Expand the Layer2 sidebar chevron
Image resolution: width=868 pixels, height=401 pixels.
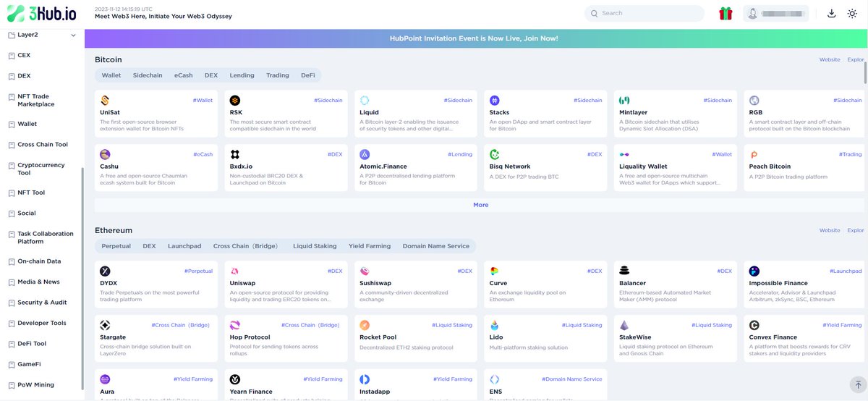point(73,35)
